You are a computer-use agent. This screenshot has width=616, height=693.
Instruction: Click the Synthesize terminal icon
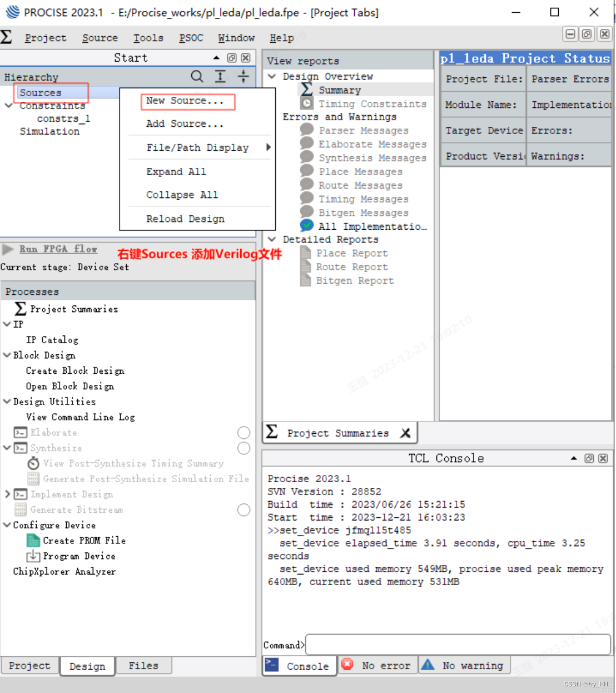20,448
